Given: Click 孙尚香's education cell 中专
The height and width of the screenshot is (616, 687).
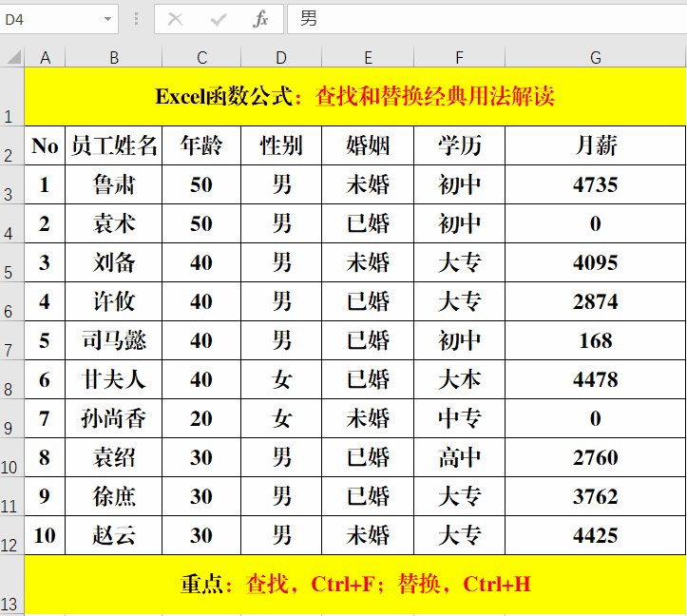Looking at the screenshot, I should point(459,418).
